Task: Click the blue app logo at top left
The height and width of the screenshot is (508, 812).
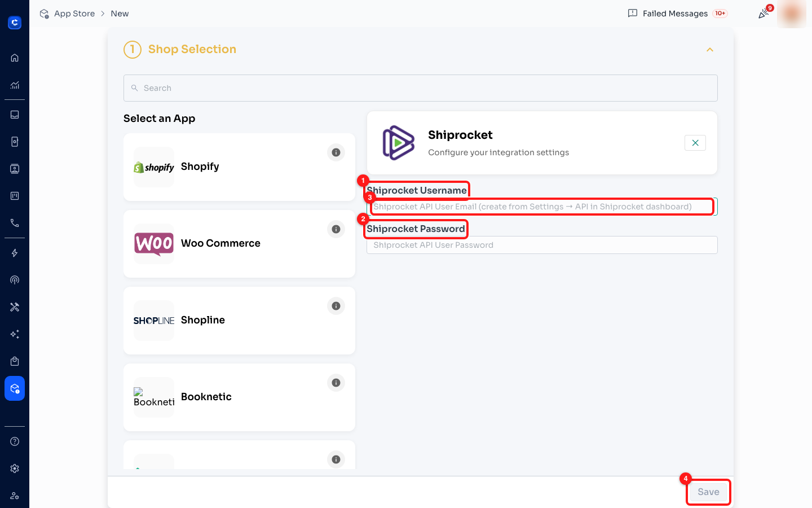Action: [15, 23]
